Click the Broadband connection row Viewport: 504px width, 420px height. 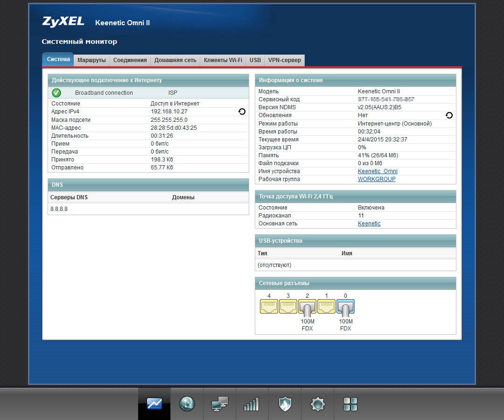[148, 93]
